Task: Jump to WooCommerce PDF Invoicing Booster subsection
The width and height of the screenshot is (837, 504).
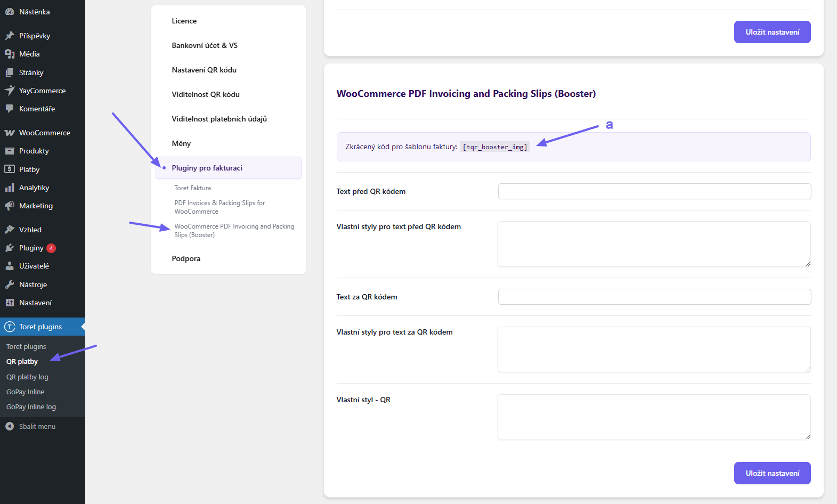Action: tap(234, 231)
